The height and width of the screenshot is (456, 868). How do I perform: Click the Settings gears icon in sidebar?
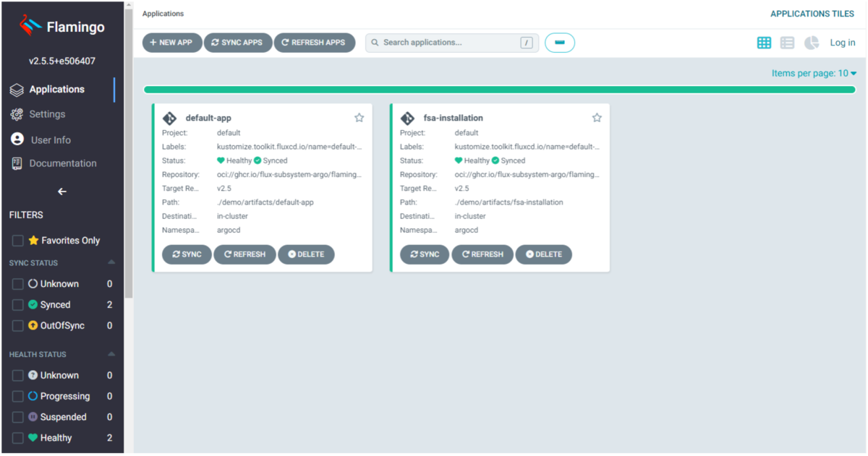(17, 114)
